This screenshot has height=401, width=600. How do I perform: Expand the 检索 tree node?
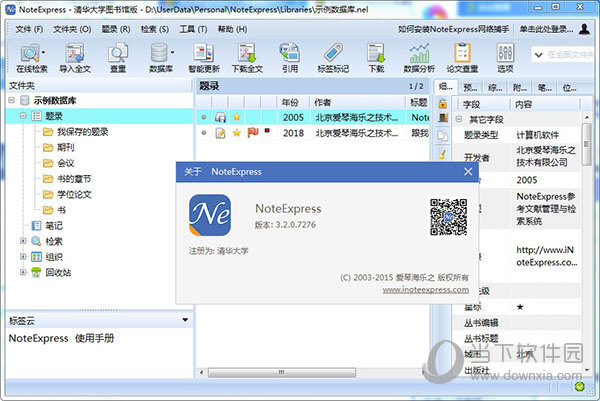(x=23, y=241)
